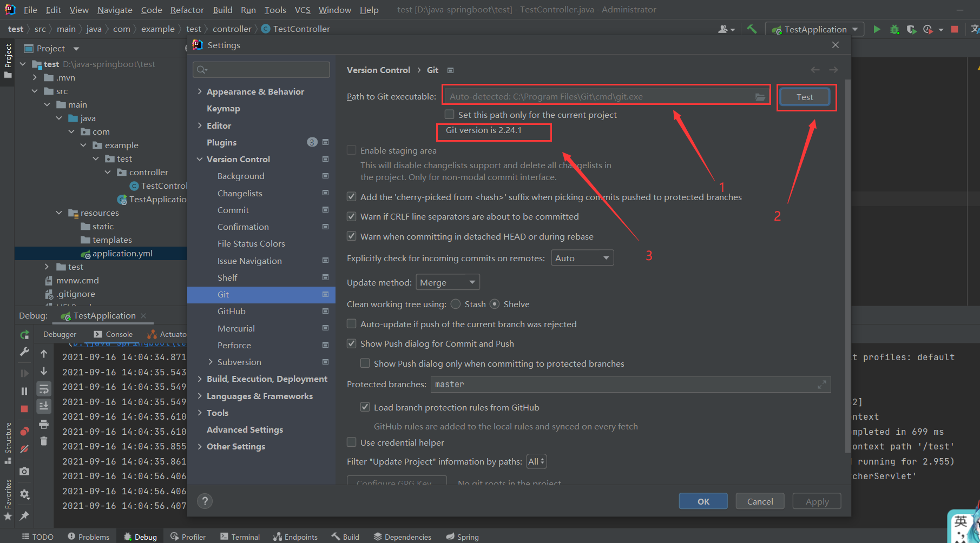Select Stash radio button
The height and width of the screenshot is (543, 980).
[x=456, y=304]
